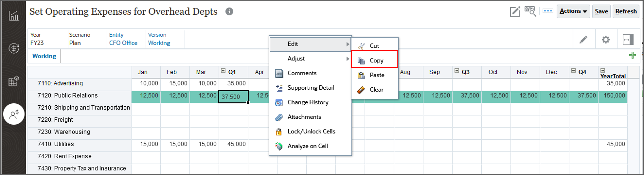Screen dimensions: 644x175
Task: Open the Actions dropdown
Action: pos(573,11)
